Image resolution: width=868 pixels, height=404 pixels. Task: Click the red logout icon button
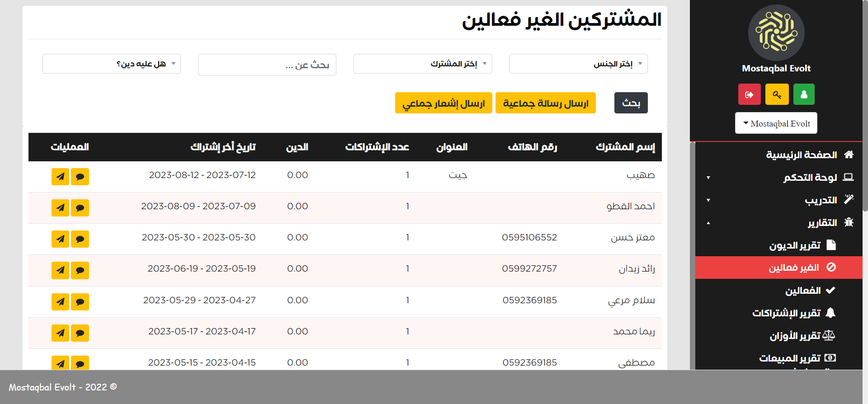pyautogui.click(x=749, y=94)
